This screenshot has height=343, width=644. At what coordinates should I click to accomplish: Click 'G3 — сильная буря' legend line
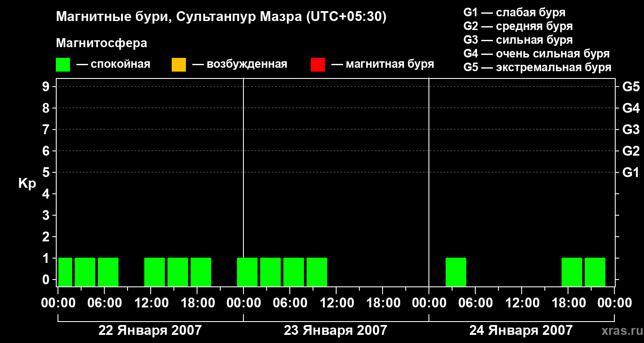(518, 40)
